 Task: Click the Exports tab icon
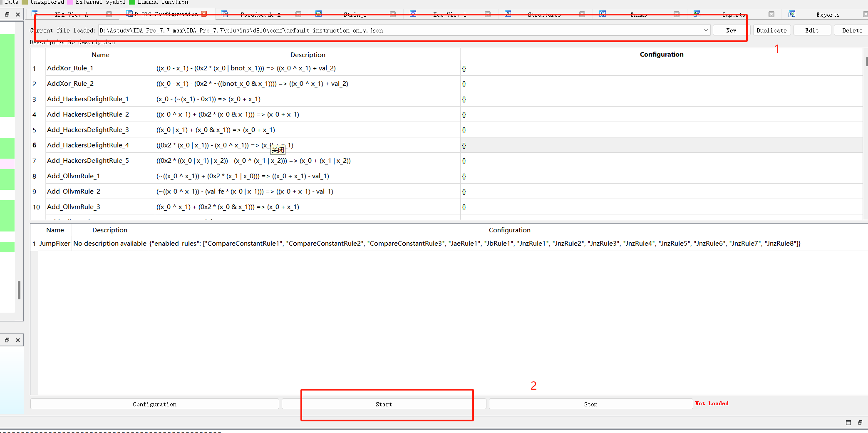click(x=792, y=14)
